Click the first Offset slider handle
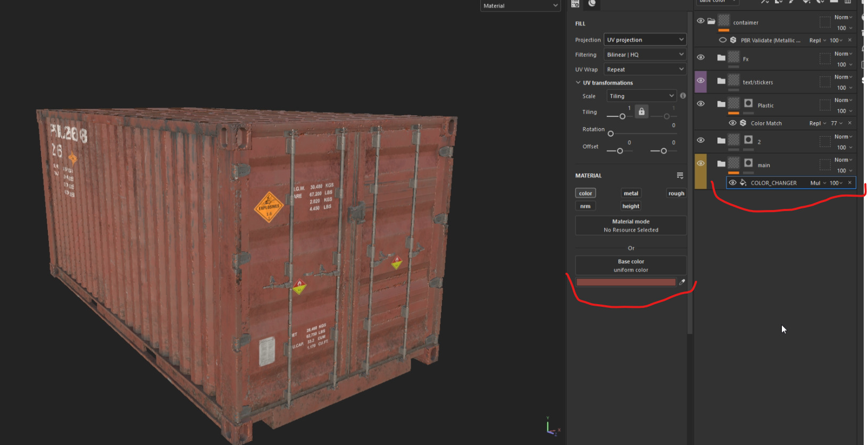This screenshot has width=868, height=445. click(x=620, y=151)
